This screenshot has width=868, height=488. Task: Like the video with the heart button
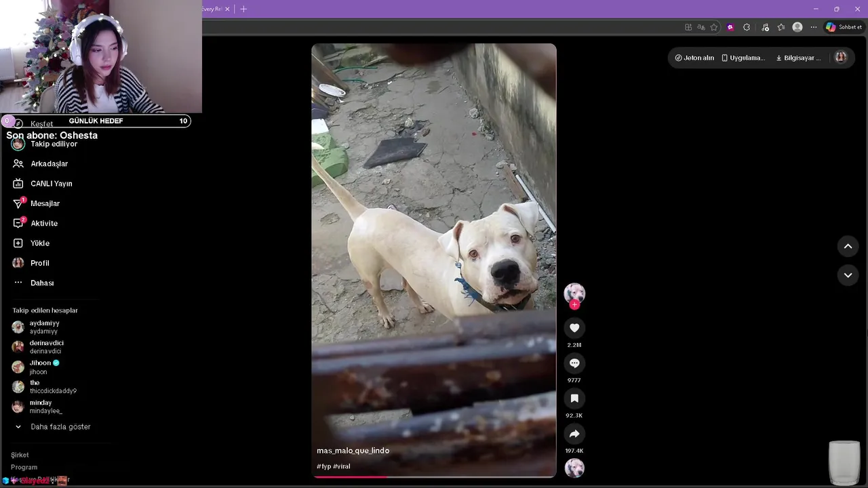pyautogui.click(x=574, y=328)
